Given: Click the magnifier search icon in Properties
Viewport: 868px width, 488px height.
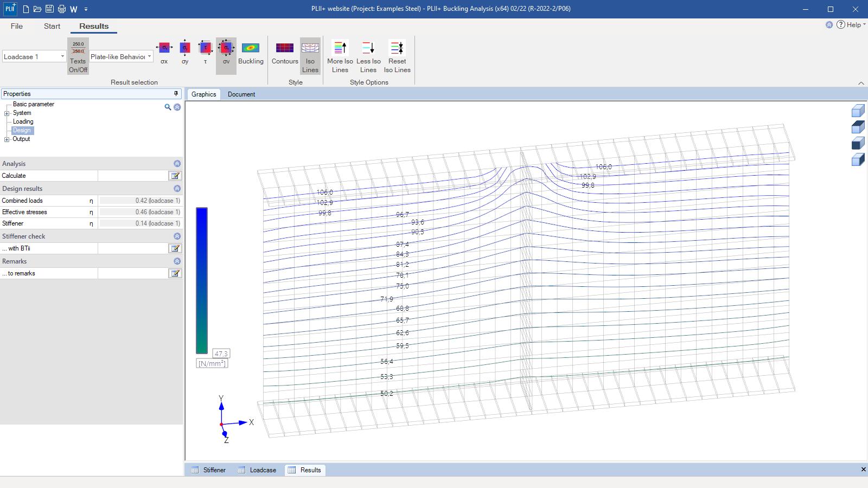Looking at the screenshot, I should pos(168,107).
